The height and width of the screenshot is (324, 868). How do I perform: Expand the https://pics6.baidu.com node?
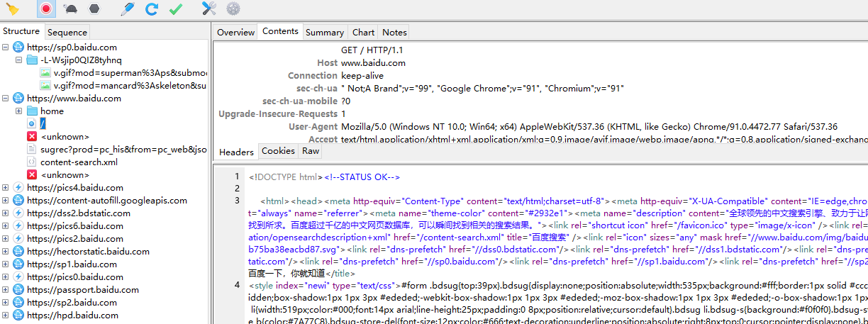[x=5, y=226]
